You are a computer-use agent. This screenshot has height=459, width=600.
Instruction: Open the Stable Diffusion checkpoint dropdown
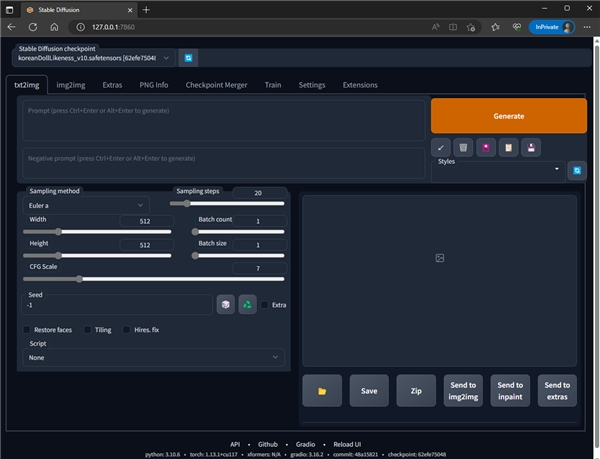coord(94,58)
